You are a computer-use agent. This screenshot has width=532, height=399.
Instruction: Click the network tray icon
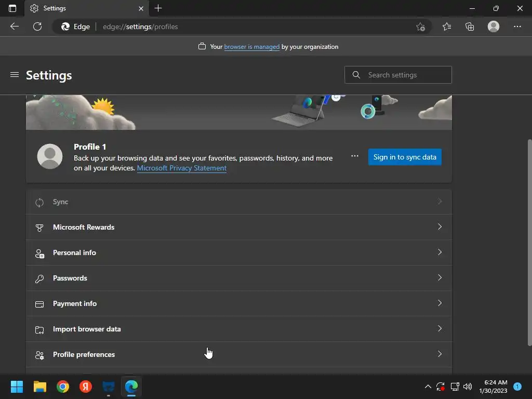455,387
